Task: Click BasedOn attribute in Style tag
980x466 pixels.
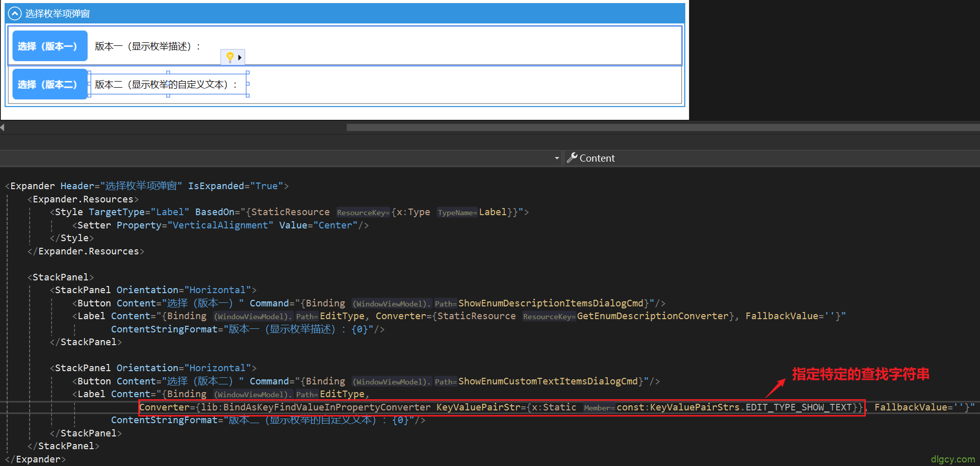Action: [215, 212]
